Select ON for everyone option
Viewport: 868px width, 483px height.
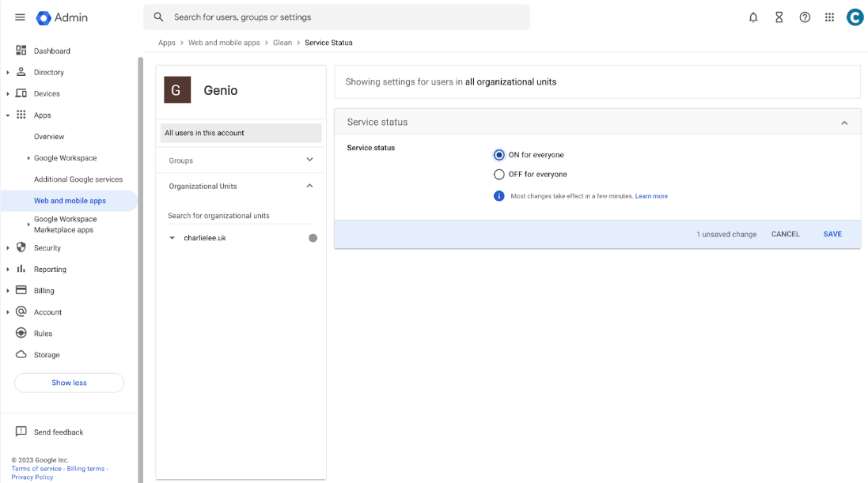pos(499,155)
